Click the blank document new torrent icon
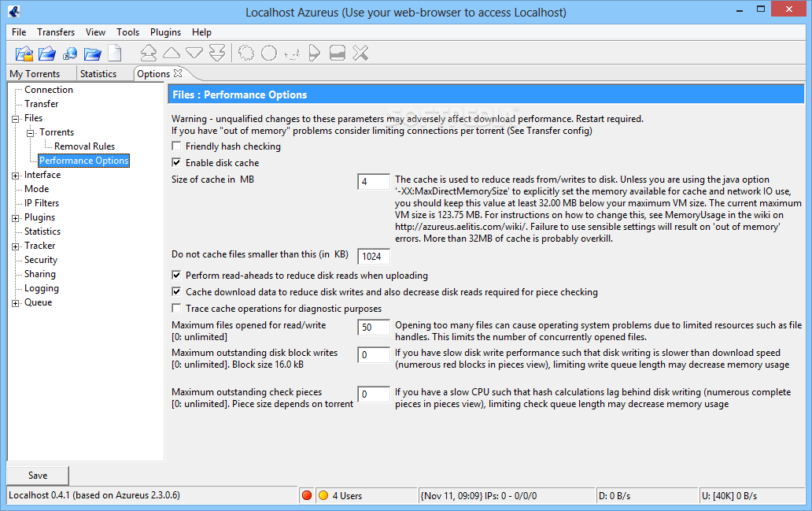The width and height of the screenshot is (812, 511). click(114, 54)
